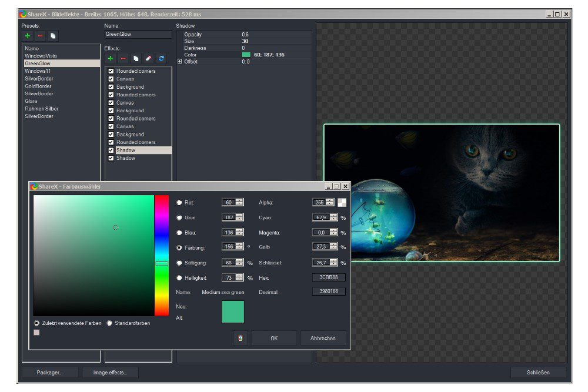Select the Rot radio button
588x392 pixels.
pos(179,203)
